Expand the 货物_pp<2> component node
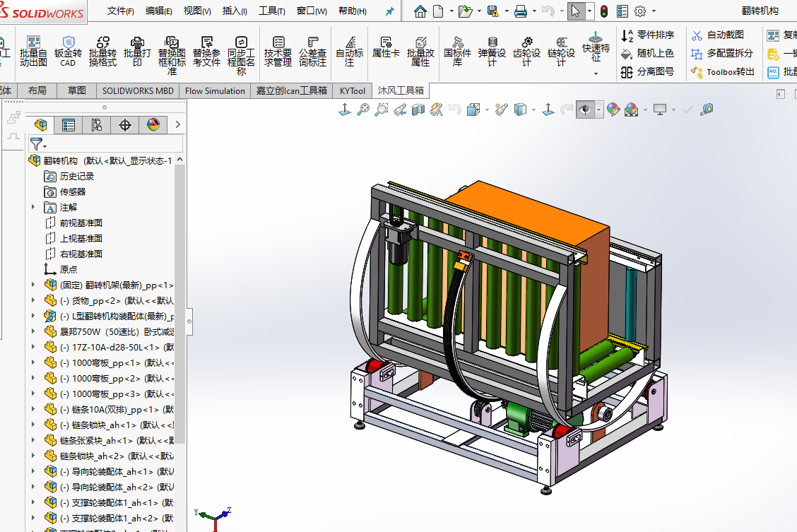Image resolution: width=797 pixels, height=532 pixels. pyautogui.click(x=33, y=300)
